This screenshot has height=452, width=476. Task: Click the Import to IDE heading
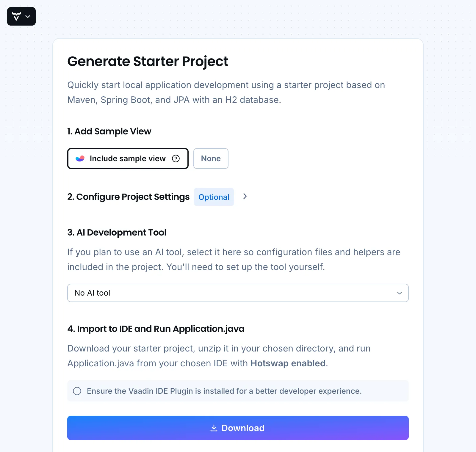point(156,329)
